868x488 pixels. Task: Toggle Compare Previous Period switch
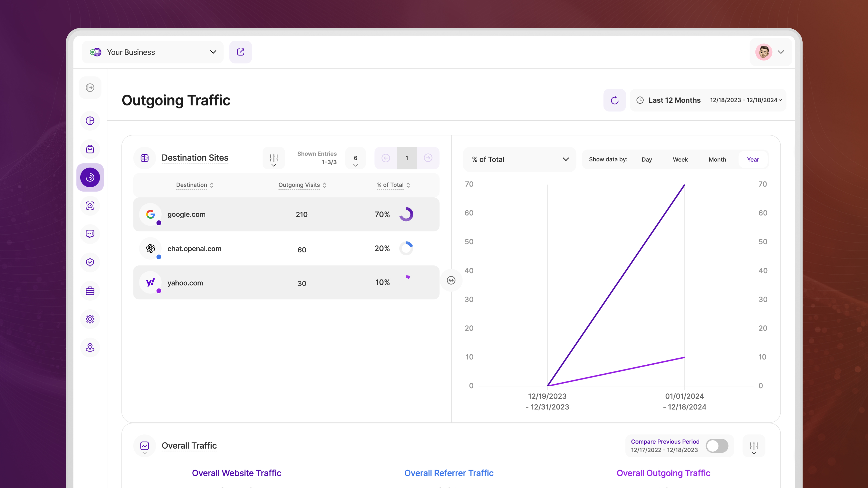coord(717,446)
